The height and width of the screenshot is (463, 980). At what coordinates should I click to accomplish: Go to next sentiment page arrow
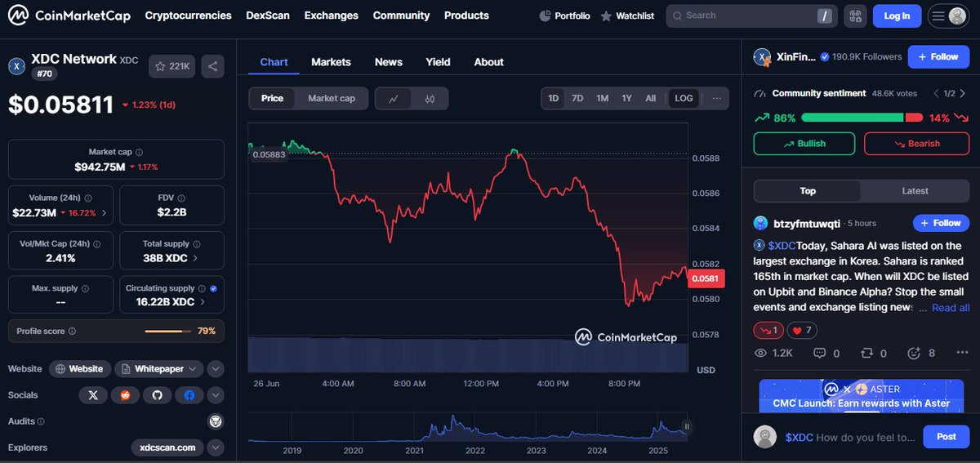point(961,93)
